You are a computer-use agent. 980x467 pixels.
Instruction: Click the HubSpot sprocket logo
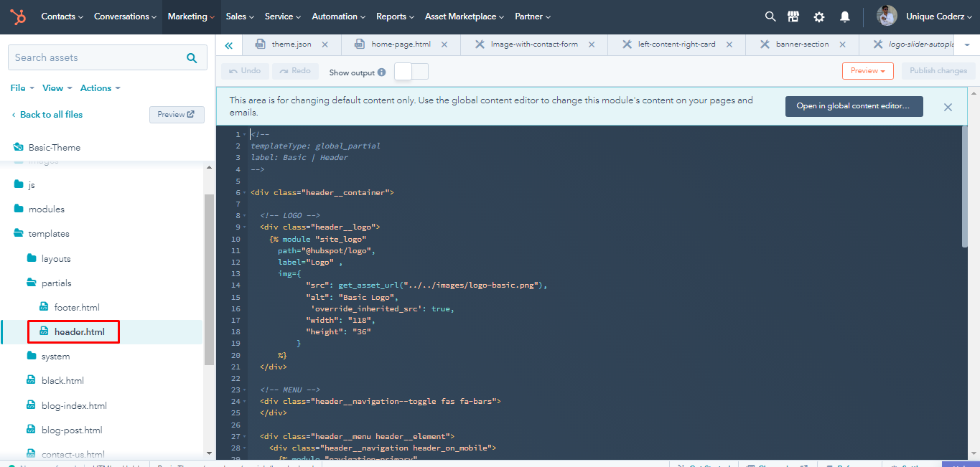pos(18,16)
